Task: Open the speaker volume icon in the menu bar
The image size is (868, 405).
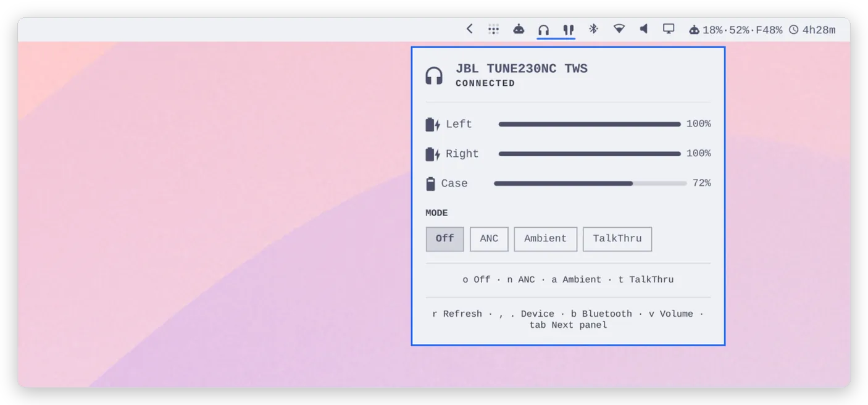Action: 644,29
